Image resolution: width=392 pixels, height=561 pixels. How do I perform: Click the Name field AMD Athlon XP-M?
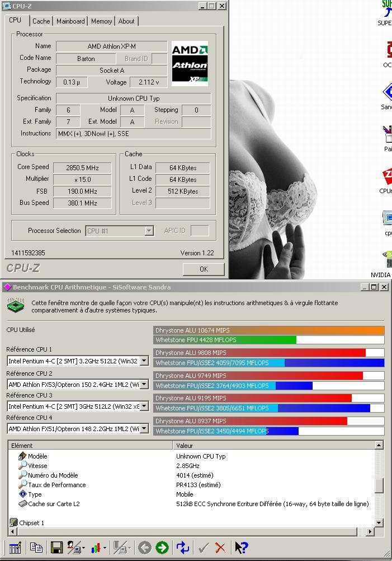[x=111, y=46]
